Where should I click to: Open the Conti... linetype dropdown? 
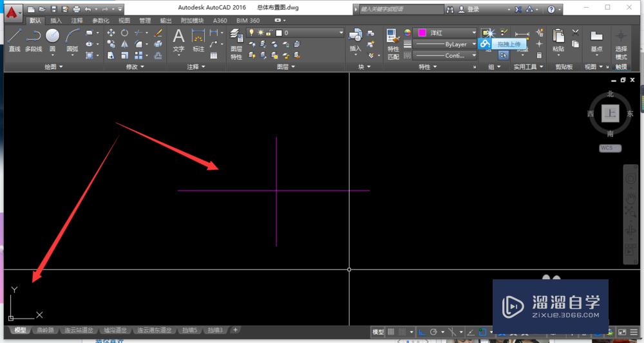tap(445, 55)
